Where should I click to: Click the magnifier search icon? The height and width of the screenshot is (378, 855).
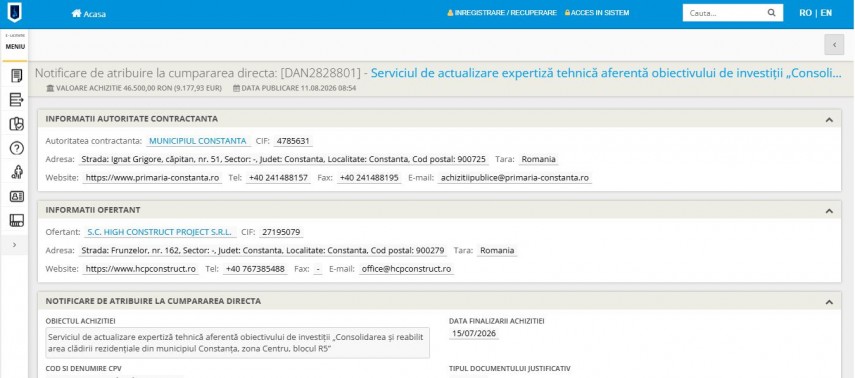click(772, 13)
